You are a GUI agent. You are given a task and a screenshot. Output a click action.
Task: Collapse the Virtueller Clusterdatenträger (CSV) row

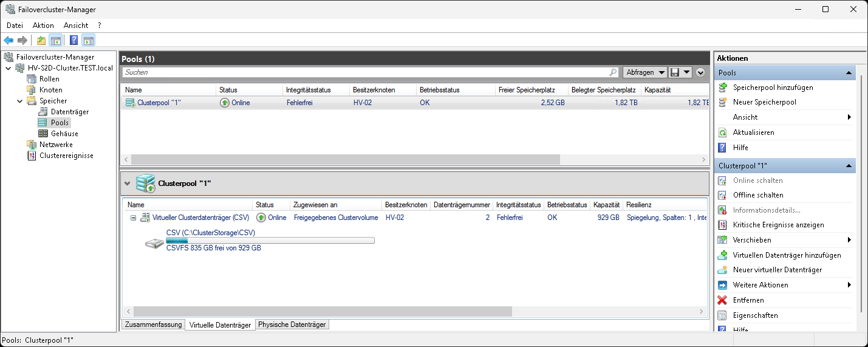click(133, 218)
